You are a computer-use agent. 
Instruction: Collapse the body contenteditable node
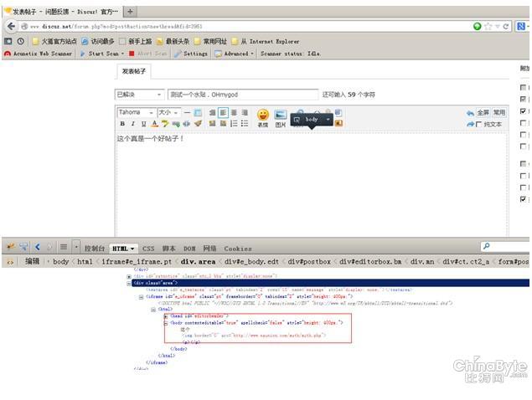[x=166, y=323]
